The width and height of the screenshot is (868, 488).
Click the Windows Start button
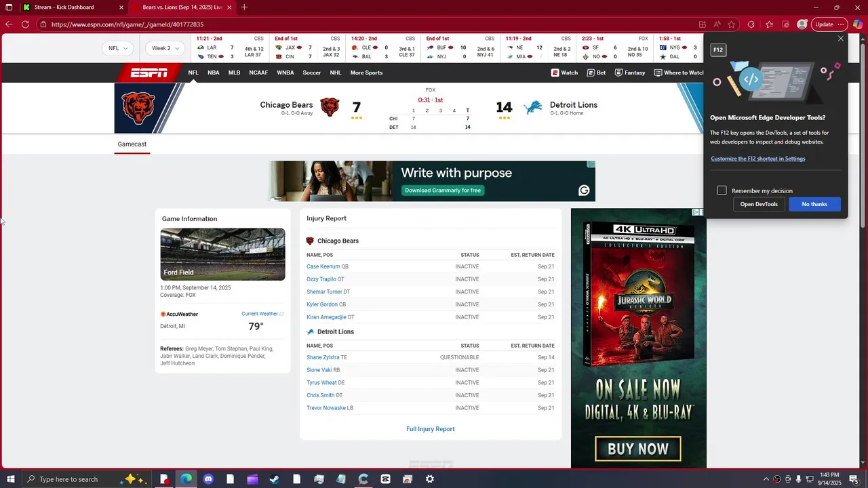click(11, 479)
